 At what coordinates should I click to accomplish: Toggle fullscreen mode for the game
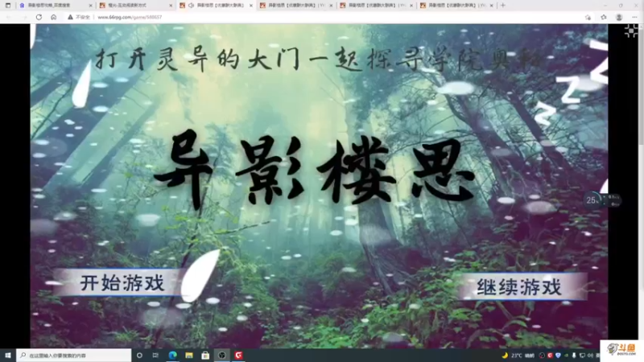[631, 31]
